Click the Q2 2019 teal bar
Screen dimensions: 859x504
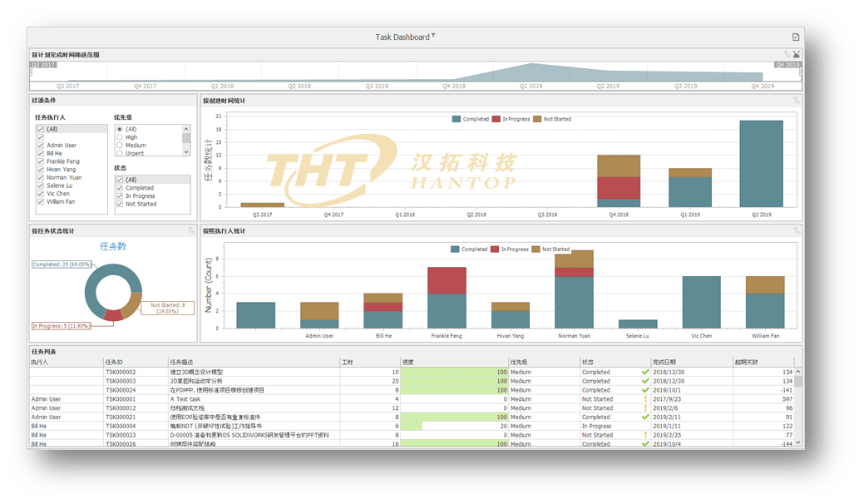click(x=761, y=164)
